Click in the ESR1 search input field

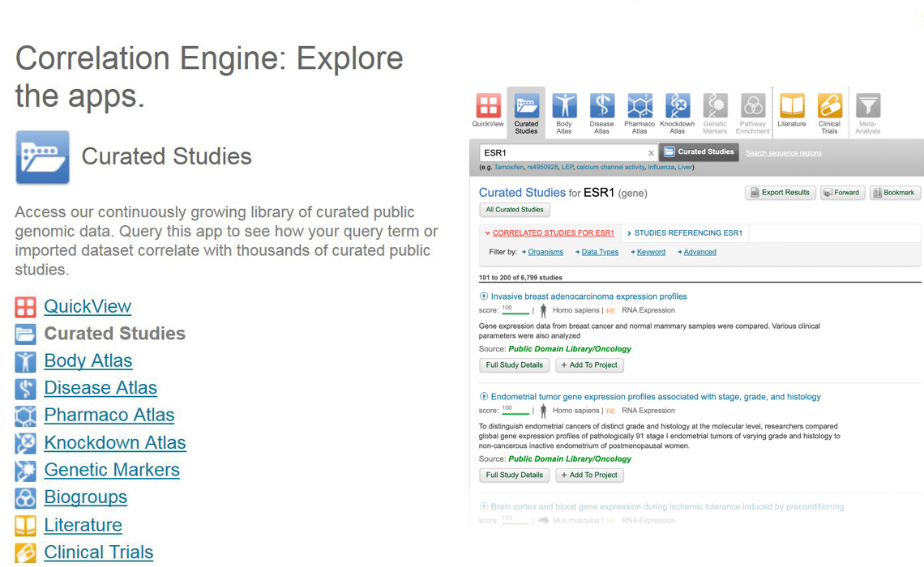[x=563, y=153]
